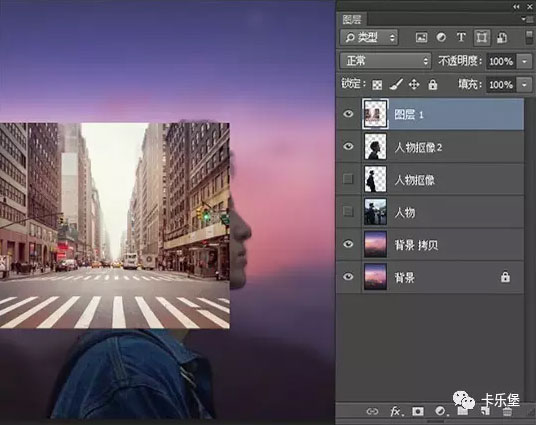
Task: Select the 人物抠像 layer thumbnail
Action: tap(375, 179)
